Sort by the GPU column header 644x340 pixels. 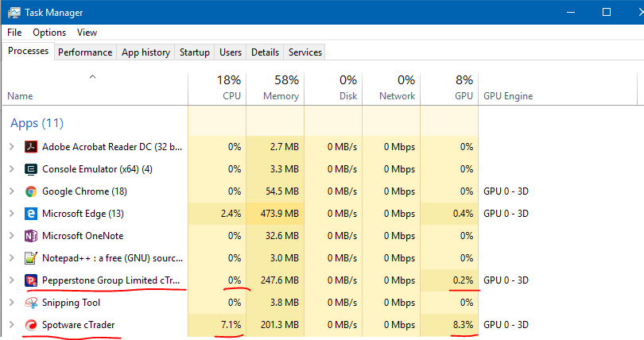[x=449, y=89]
